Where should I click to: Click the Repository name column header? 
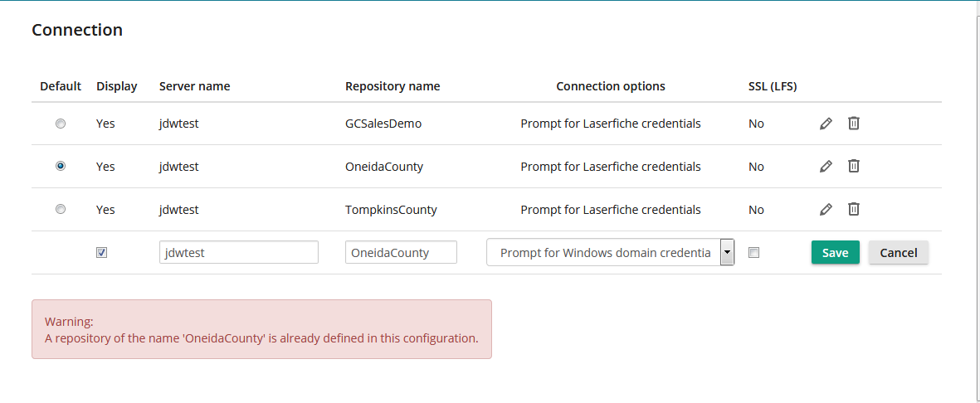(392, 86)
